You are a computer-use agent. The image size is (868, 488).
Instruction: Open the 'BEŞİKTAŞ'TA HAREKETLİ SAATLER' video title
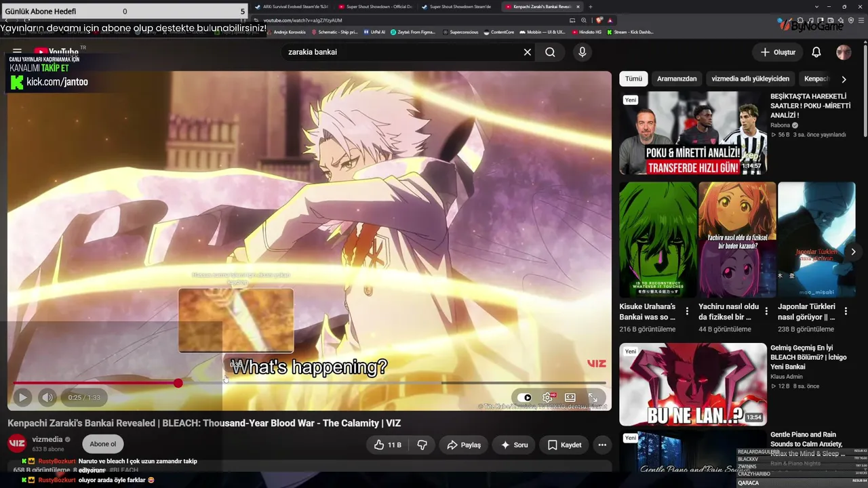tap(811, 106)
